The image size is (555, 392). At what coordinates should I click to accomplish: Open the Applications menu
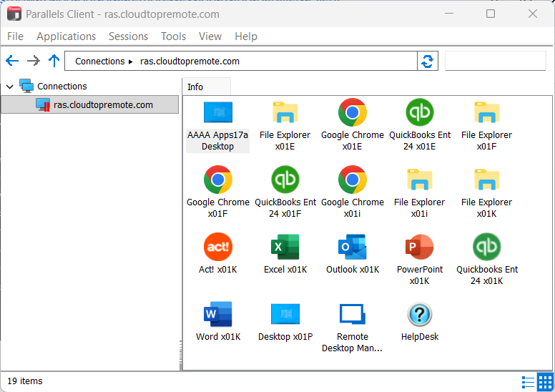pyautogui.click(x=66, y=36)
